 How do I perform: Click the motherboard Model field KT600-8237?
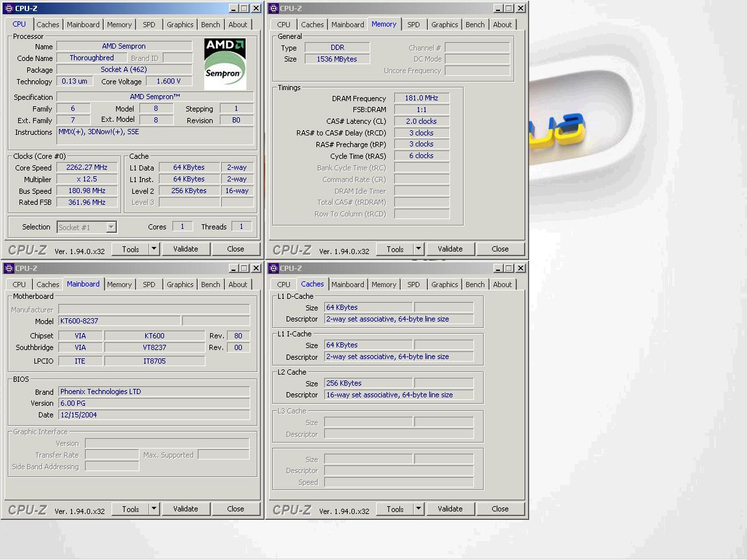[x=119, y=321]
